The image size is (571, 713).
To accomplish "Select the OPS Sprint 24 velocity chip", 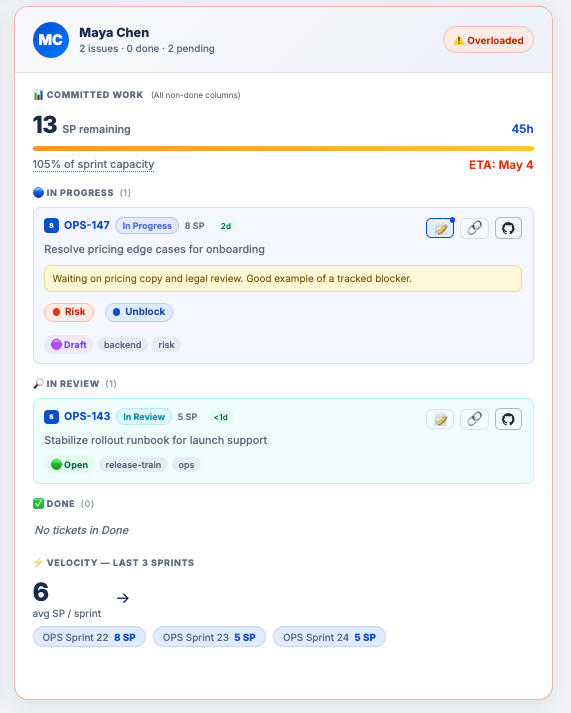I will 329,637.
